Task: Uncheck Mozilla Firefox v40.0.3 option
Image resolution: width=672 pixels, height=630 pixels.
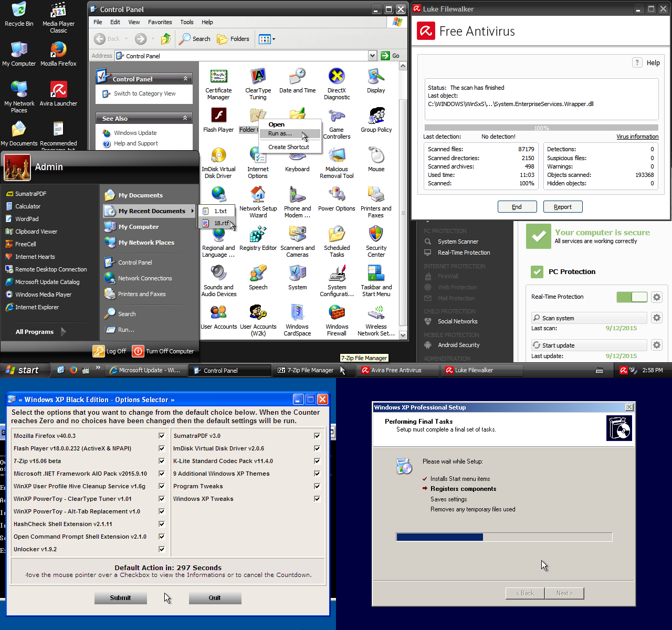Action: [162, 436]
